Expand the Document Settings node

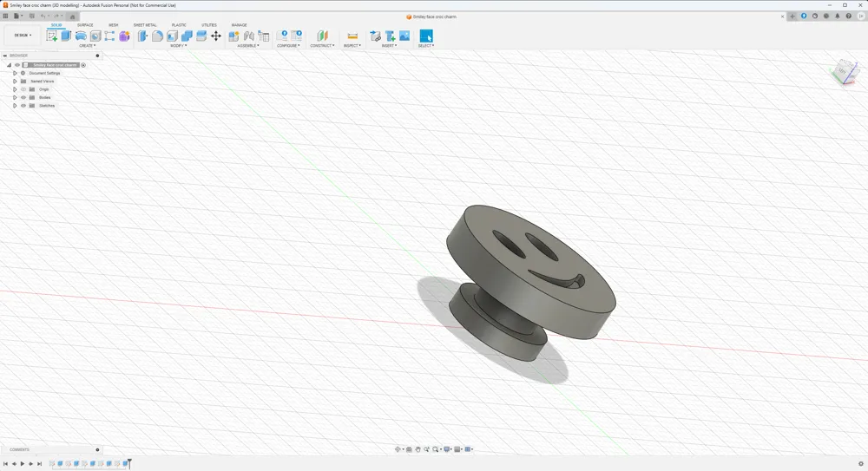(15, 73)
